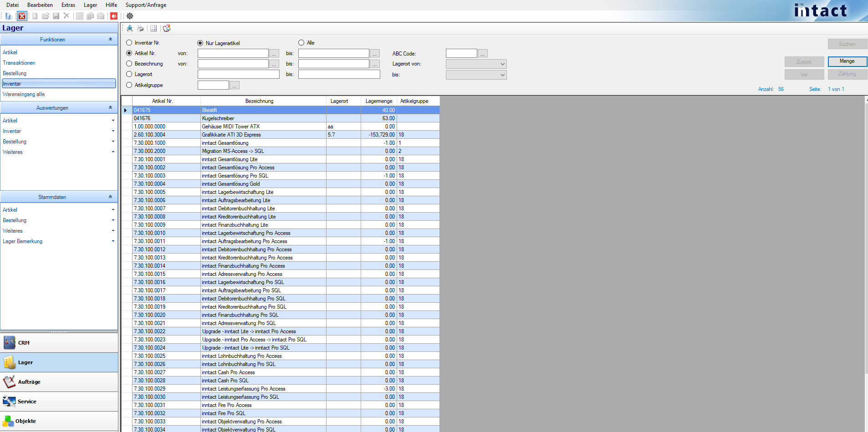Click the Suchen button
868x432 pixels.
[x=847, y=44]
